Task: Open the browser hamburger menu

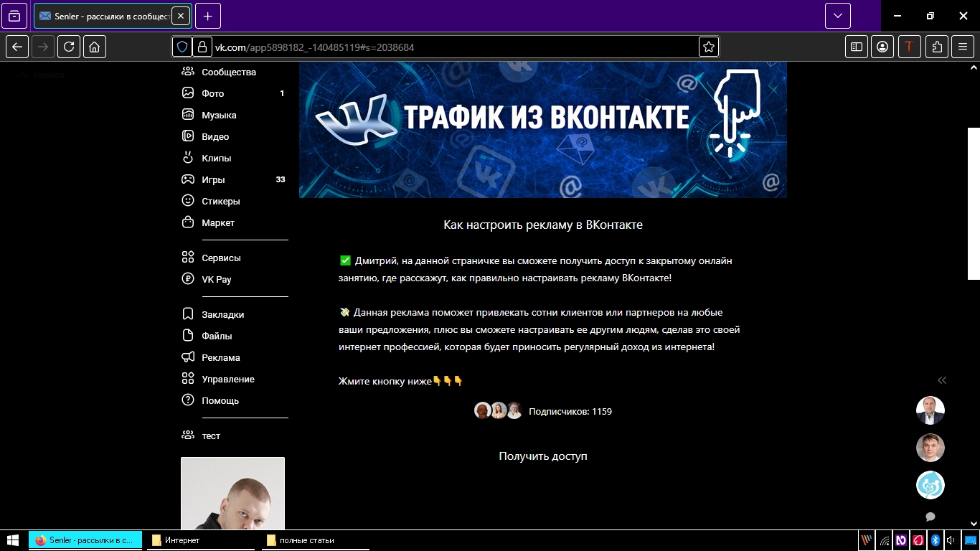Action: (963, 47)
